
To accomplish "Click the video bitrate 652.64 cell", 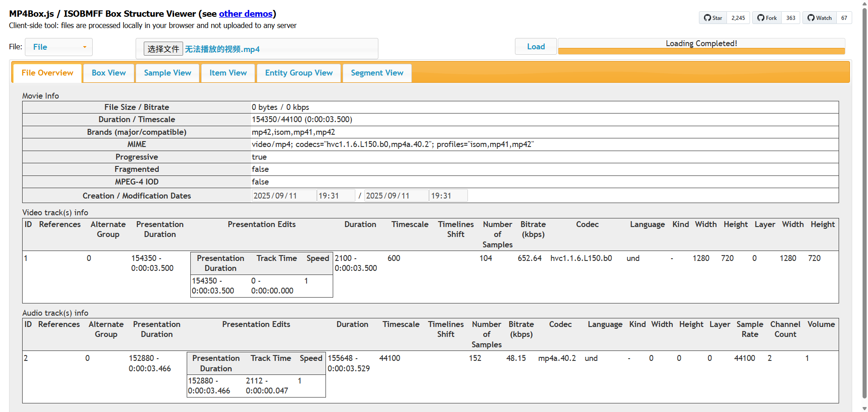I will tap(529, 258).
